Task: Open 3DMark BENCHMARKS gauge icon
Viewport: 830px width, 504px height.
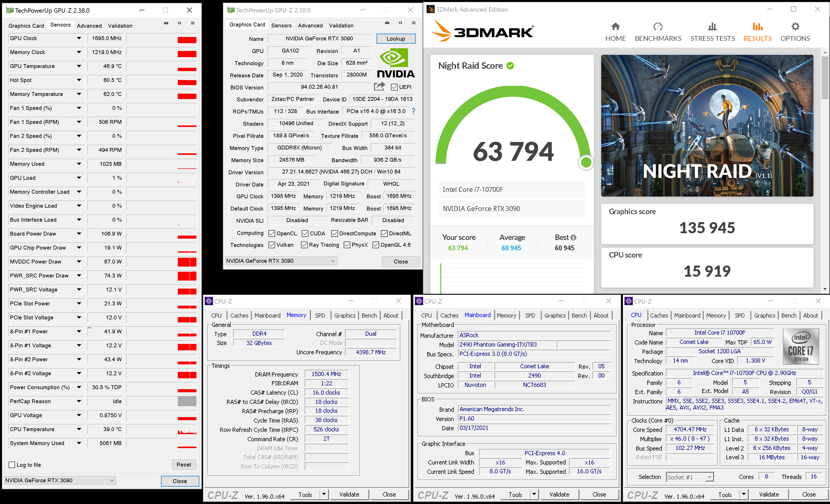Action: (658, 26)
